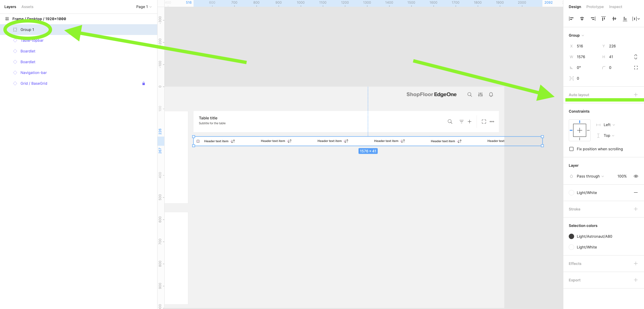Click the align left icon
The image size is (644, 309).
tap(571, 19)
